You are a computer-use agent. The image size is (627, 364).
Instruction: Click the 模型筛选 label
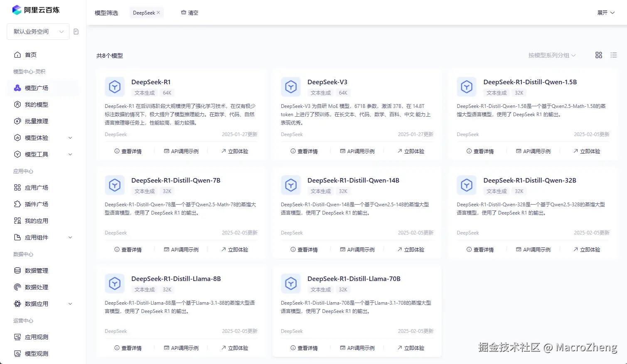pos(106,13)
